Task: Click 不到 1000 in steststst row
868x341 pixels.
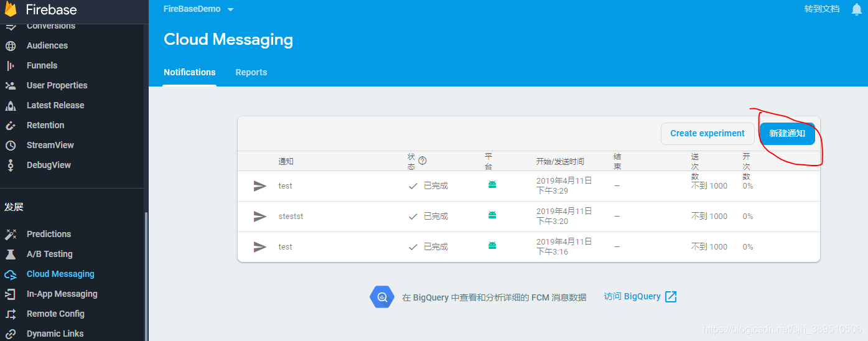Action: pyautogui.click(x=709, y=217)
